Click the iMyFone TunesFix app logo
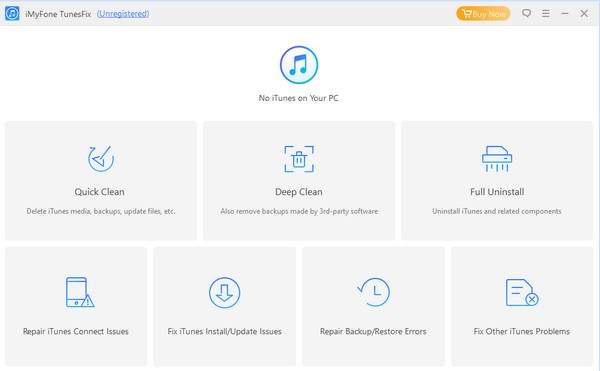 click(x=12, y=14)
